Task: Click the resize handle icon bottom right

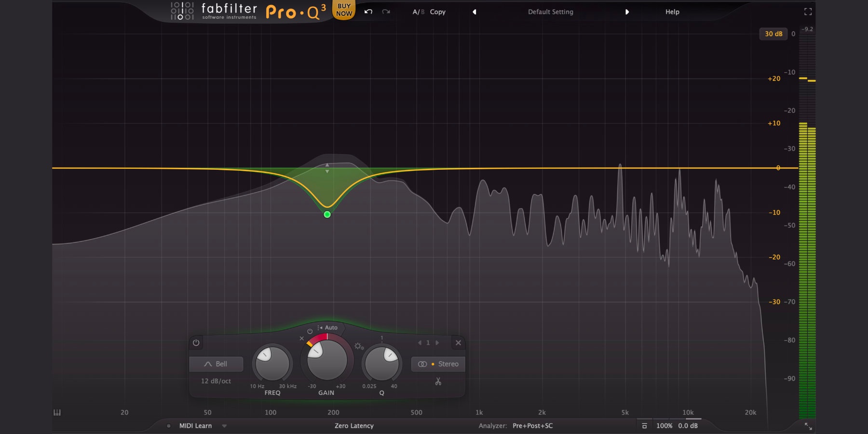Action: (x=808, y=426)
